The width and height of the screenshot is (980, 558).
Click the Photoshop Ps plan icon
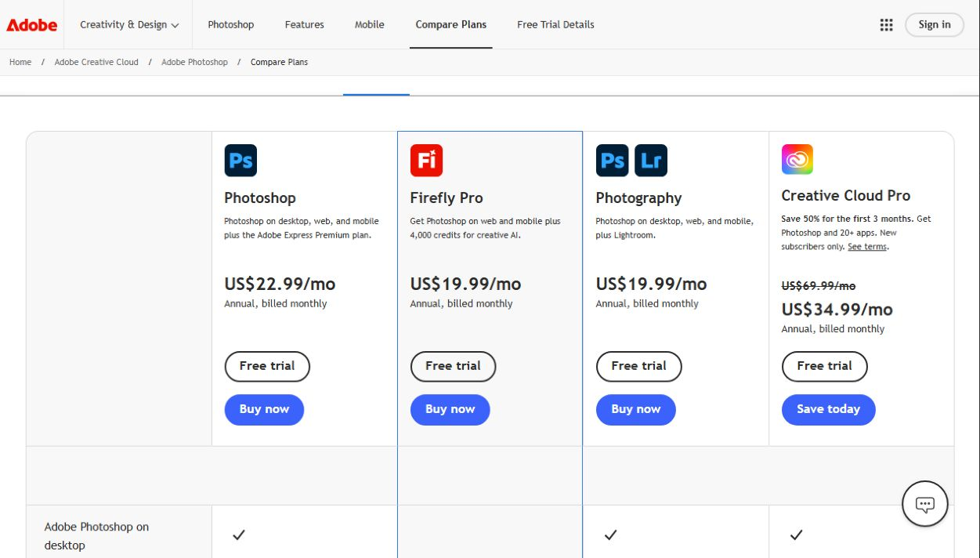(240, 160)
